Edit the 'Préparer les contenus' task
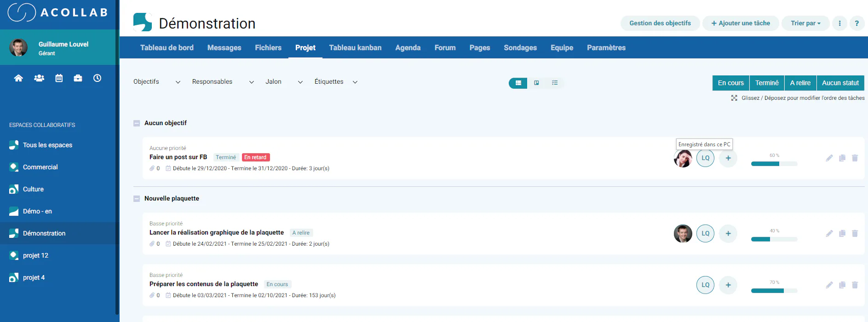 829,285
